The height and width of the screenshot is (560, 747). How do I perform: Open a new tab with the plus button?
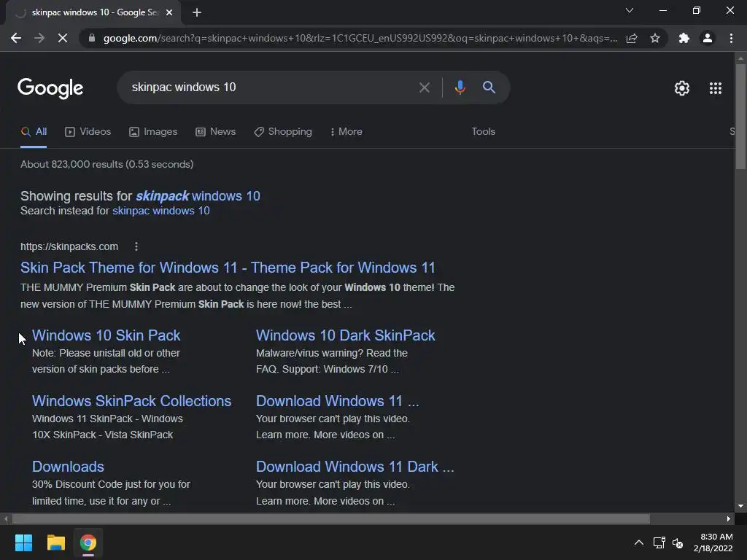[197, 12]
